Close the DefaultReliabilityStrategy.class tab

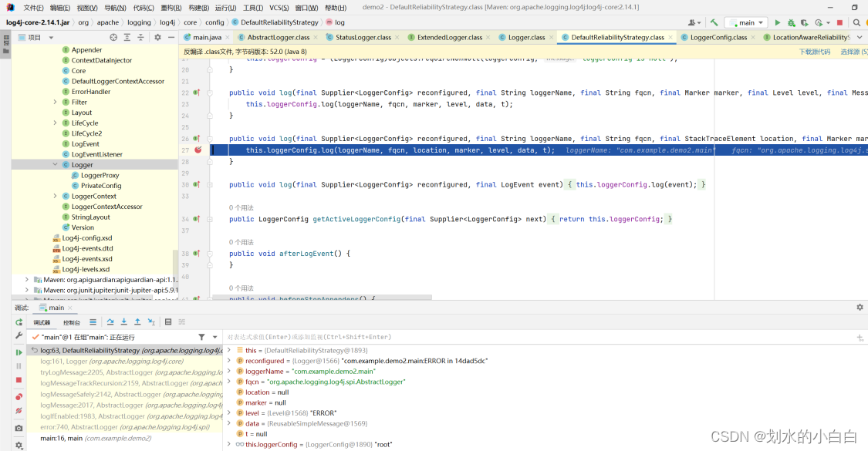[670, 38]
